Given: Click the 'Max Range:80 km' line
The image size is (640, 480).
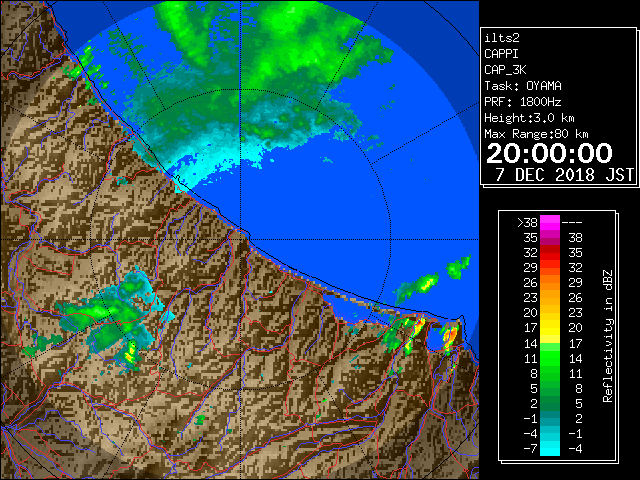Looking at the screenshot, I should [536, 134].
